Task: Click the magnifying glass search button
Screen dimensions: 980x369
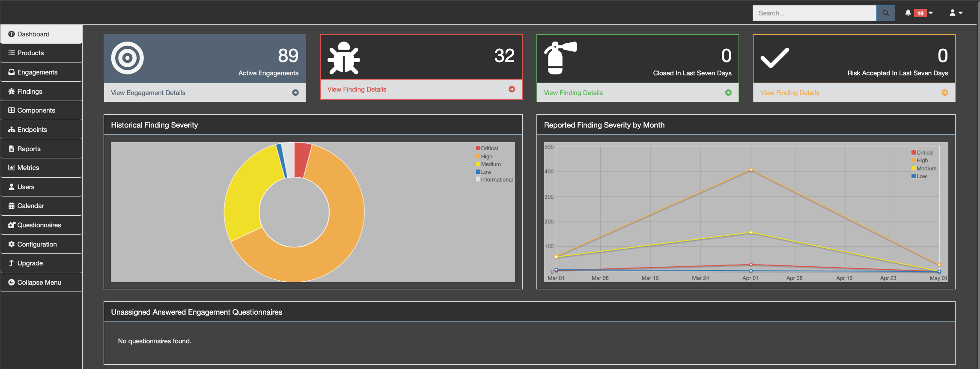Action: click(x=885, y=13)
